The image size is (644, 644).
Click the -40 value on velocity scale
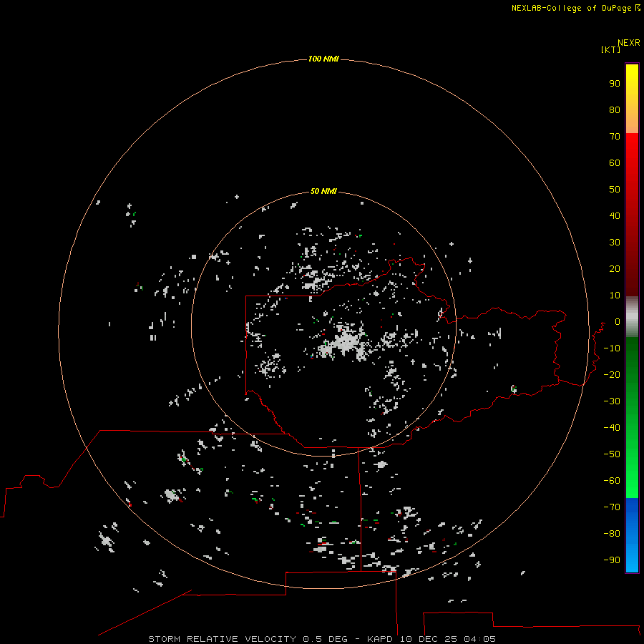point(612,428)
